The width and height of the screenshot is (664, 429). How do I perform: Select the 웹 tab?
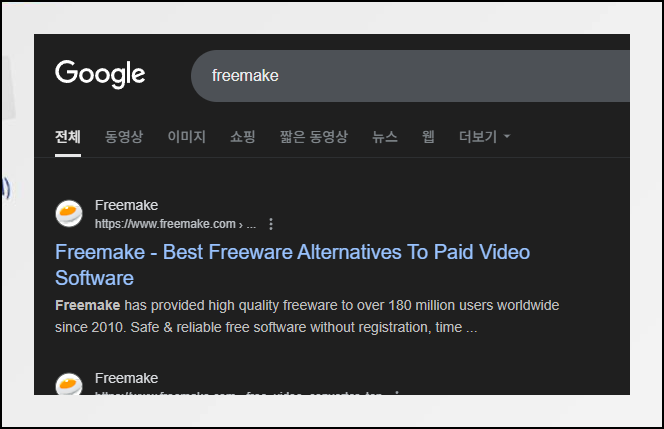click(428, 137)
